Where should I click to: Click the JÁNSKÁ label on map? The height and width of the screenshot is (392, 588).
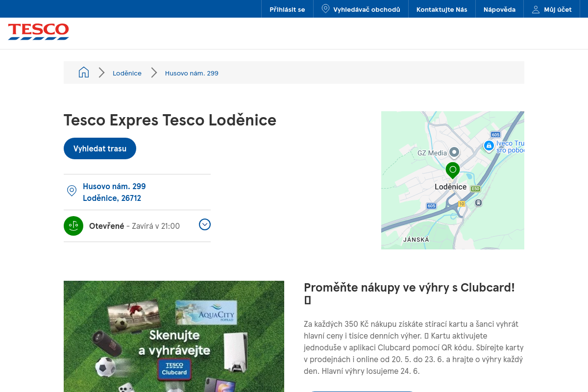[416, 240]
